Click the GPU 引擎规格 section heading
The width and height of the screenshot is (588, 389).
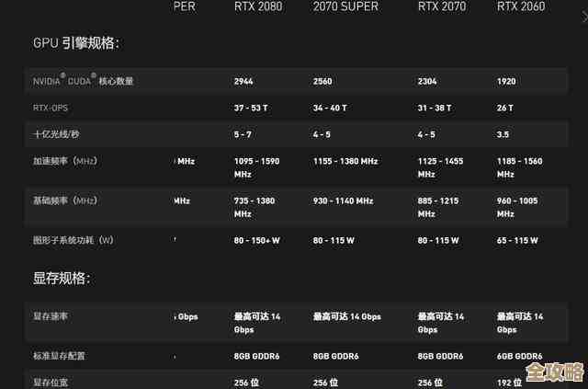[75, 43]
